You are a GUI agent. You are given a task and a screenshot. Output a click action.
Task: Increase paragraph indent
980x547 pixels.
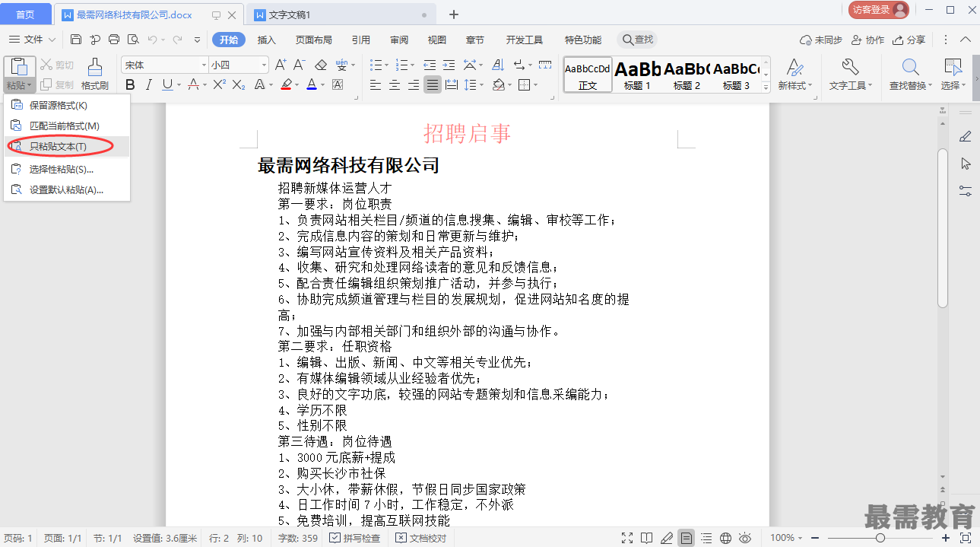tap(449, 65)
